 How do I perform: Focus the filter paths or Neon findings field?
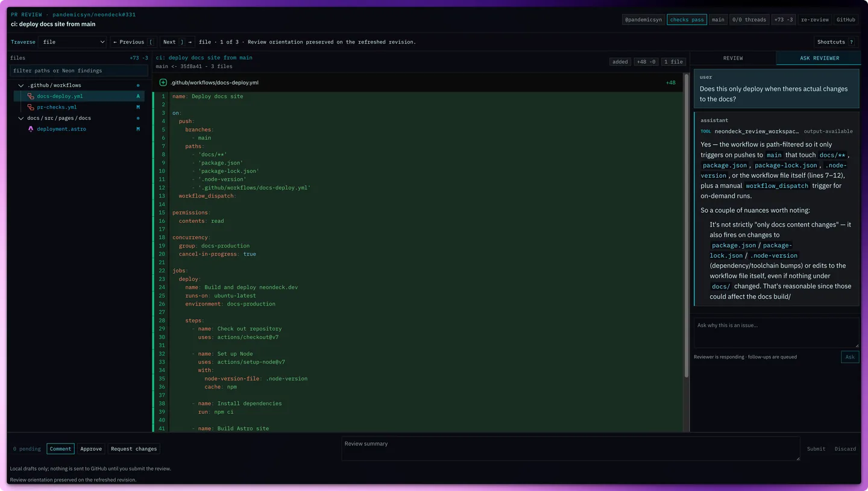tap(79, 70)
